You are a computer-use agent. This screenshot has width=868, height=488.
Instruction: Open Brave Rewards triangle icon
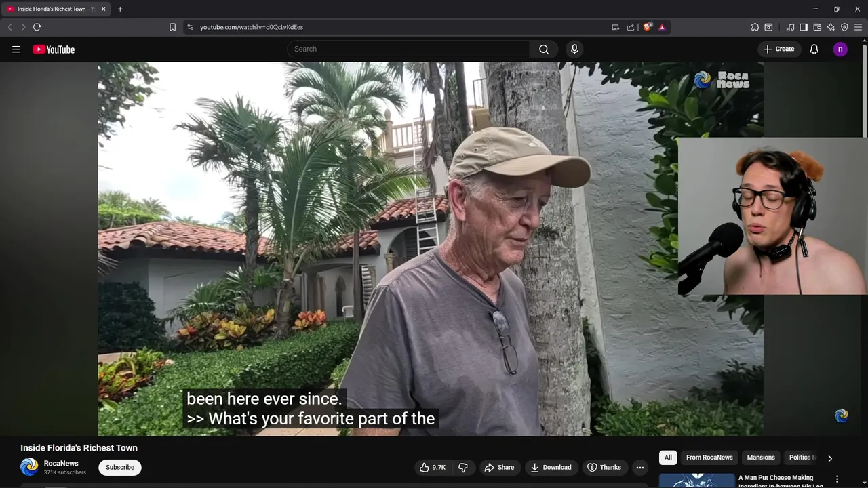click(x=662, y=27)
